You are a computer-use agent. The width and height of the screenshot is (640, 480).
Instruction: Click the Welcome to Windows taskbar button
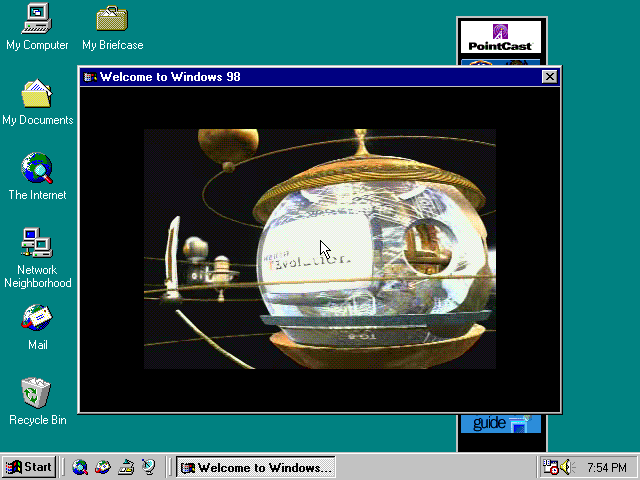point(256,467)
